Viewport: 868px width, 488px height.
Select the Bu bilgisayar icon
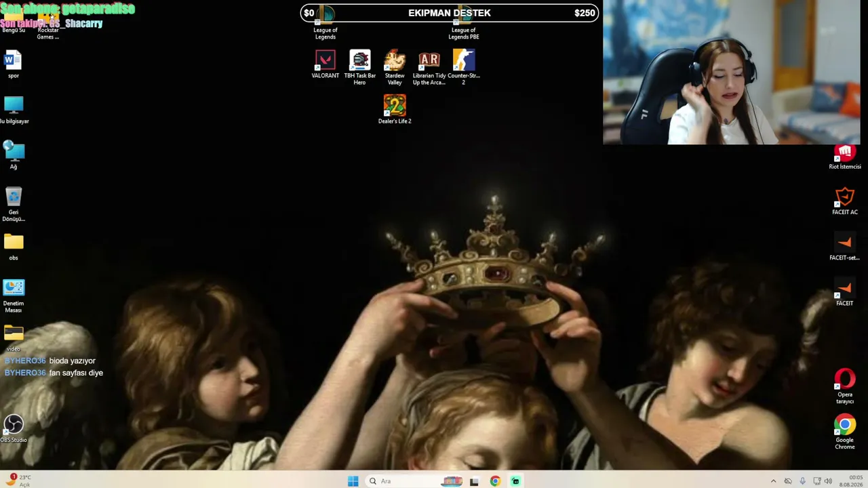14,110
